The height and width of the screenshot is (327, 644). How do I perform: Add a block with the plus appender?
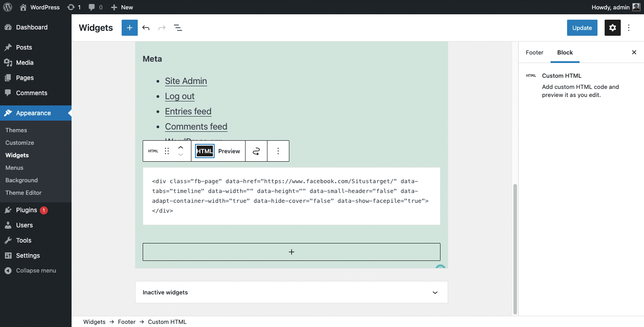[292, 252]
